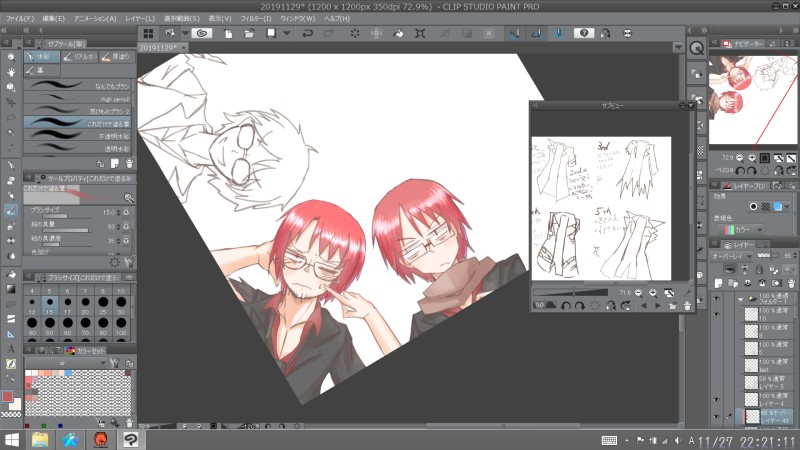The height and width of the screenshot is (450, 800).
Task: Open the ファイル(F) menu
Action: pyautogui.click(x=20, y=18)
